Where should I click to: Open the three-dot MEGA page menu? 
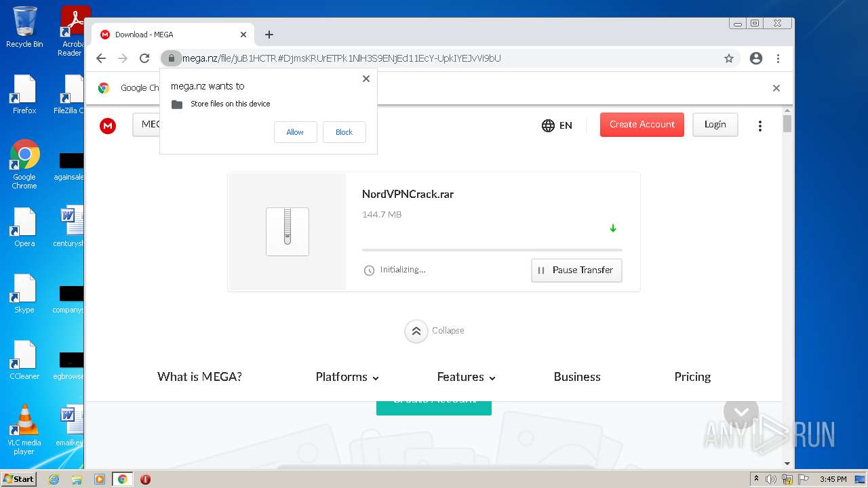click(x=760, y=125)
